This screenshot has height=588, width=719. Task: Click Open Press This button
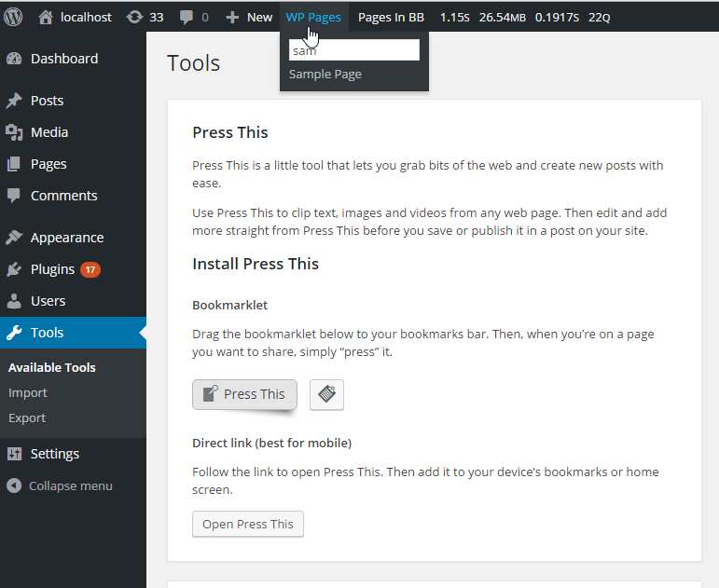tap(248, 524)
